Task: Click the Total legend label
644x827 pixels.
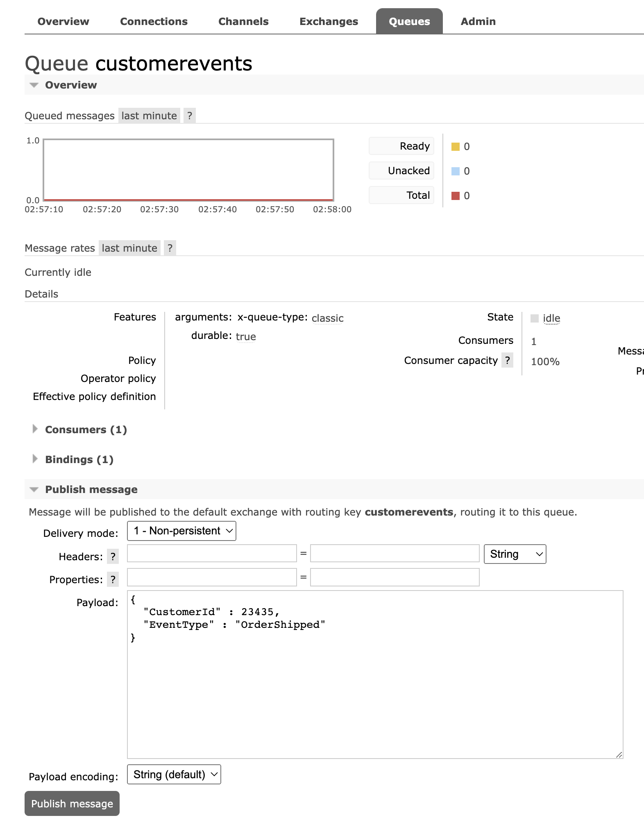Action: 401,195
